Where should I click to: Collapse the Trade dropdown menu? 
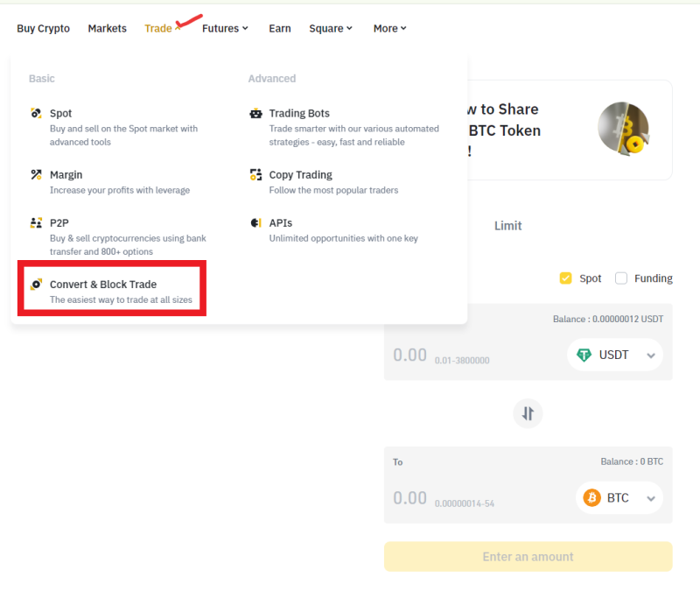(163, 29)
